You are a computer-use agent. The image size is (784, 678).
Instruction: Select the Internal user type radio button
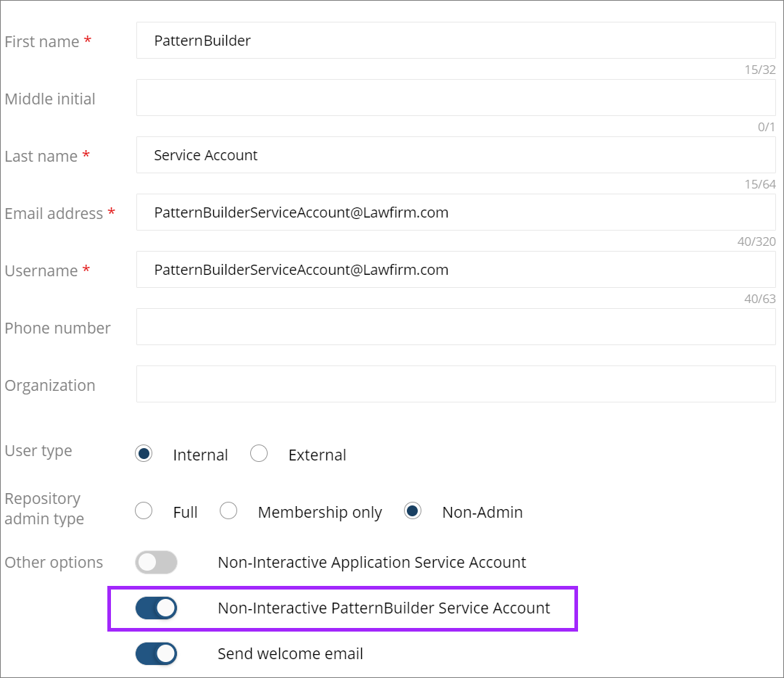[144, 452]
